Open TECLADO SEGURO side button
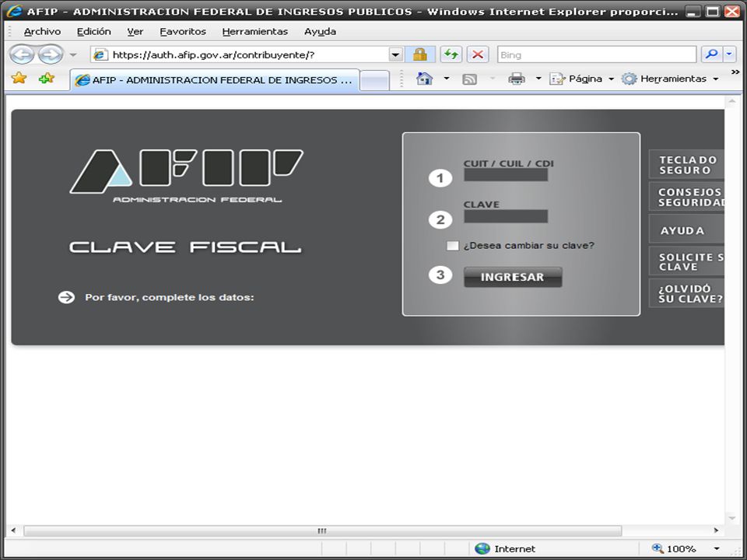This screenshot has width=747, height=560. pyautogui.click(x=686, y=165)
